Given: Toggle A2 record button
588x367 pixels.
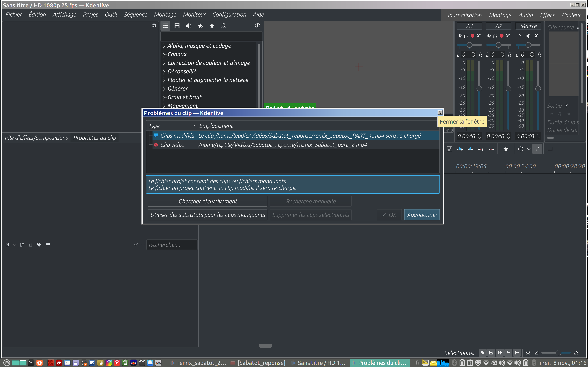Looking at the screenshot, I should tap(501, 36).
